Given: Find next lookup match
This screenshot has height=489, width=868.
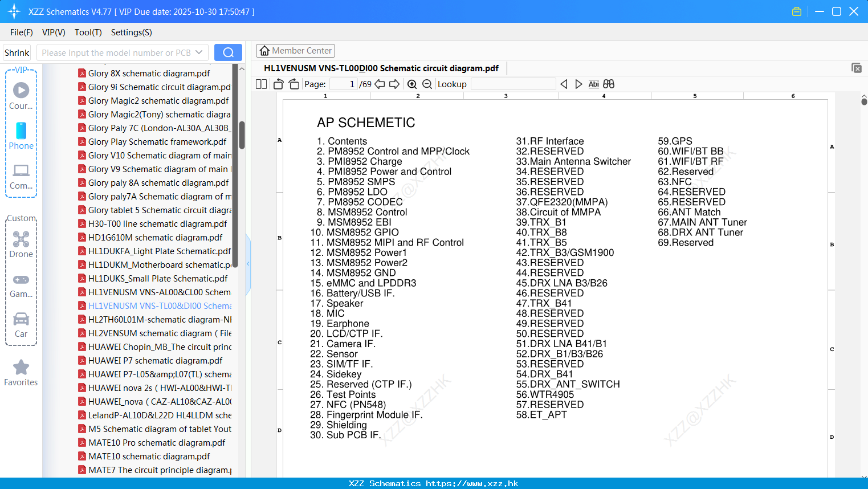Looking at the screenshot, I should [578, 84].
